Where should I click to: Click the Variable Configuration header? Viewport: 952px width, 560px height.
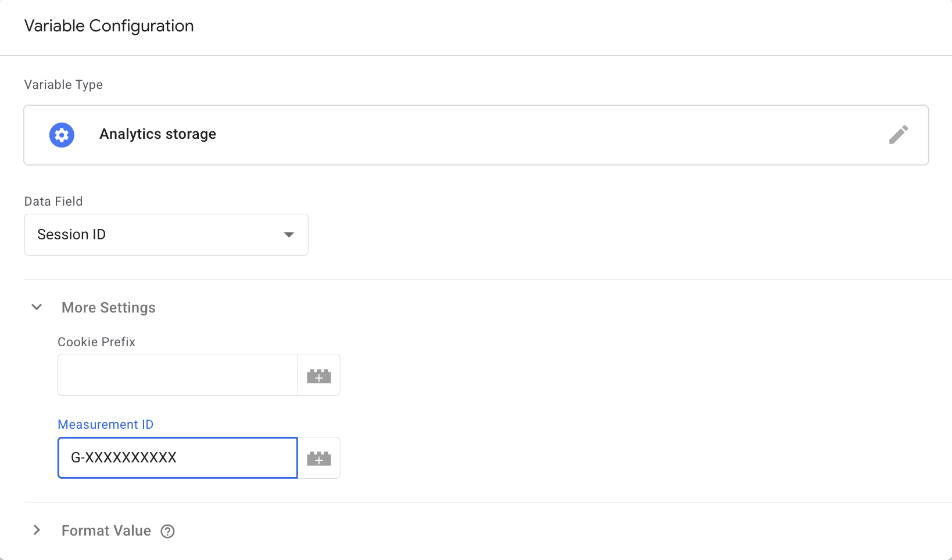(x=108, y=26)
